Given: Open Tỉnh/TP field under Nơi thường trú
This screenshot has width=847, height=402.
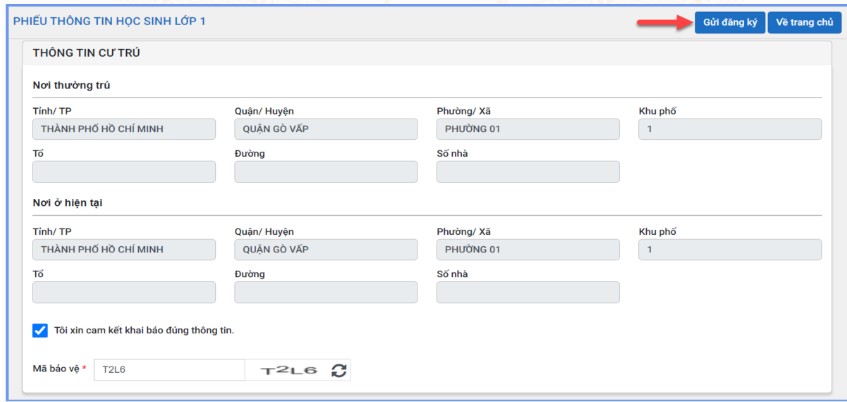Looking at the screenshot, I should click(x=124, y=129).
